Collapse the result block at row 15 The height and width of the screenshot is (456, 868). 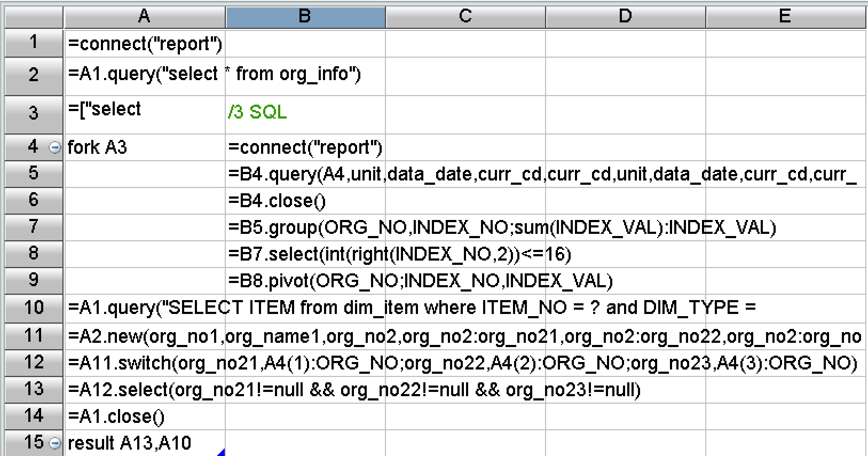click(55, 443)
